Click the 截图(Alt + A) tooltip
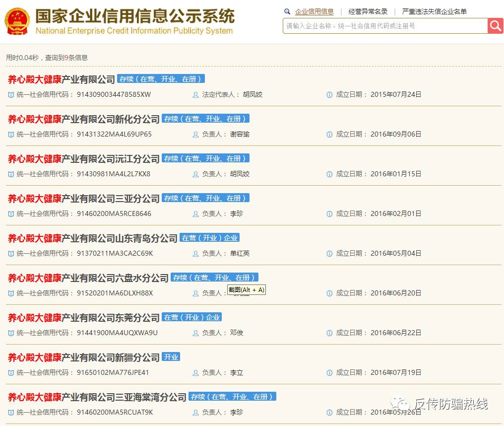This screenshot has width=504, height=426. 247,290
